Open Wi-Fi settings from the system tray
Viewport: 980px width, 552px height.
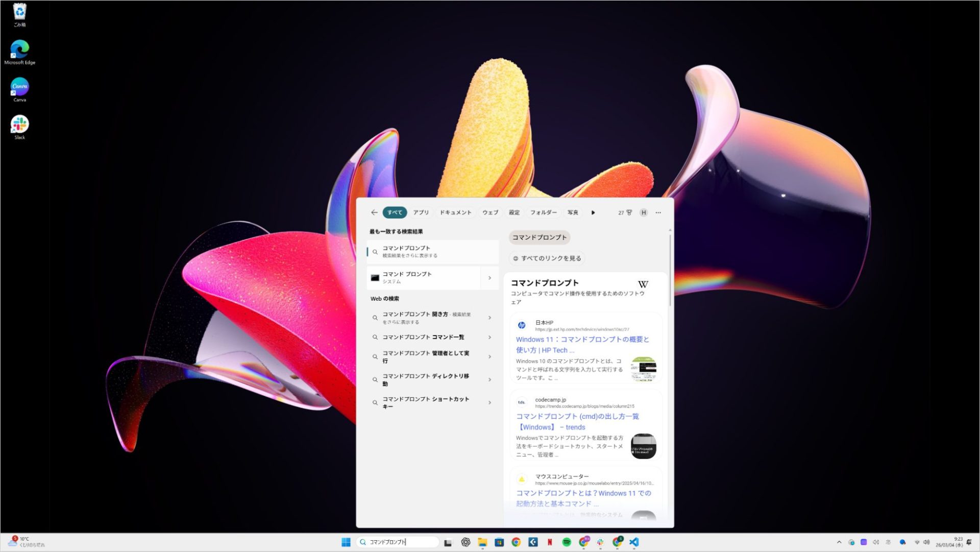(917, 542)
